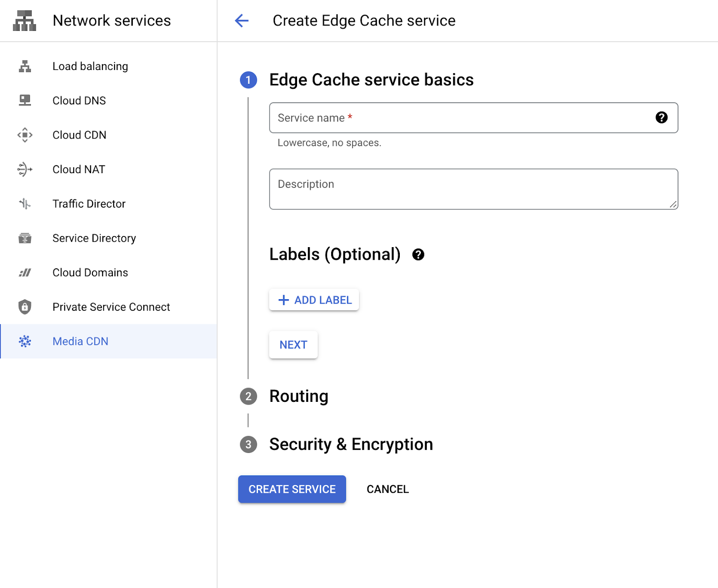
Task: Click the Cloud NAT icon
Action: point(25,170)
